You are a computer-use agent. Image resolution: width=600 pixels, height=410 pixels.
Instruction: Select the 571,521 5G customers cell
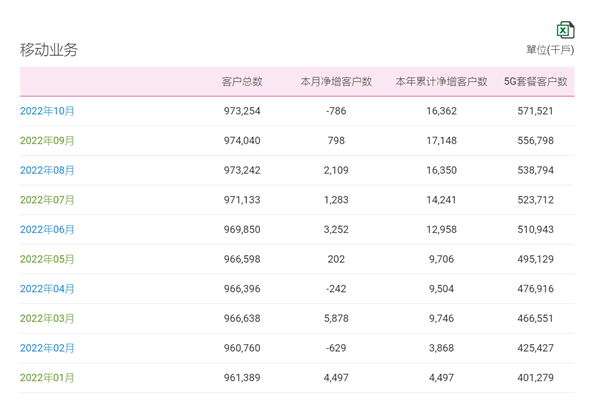535,111
